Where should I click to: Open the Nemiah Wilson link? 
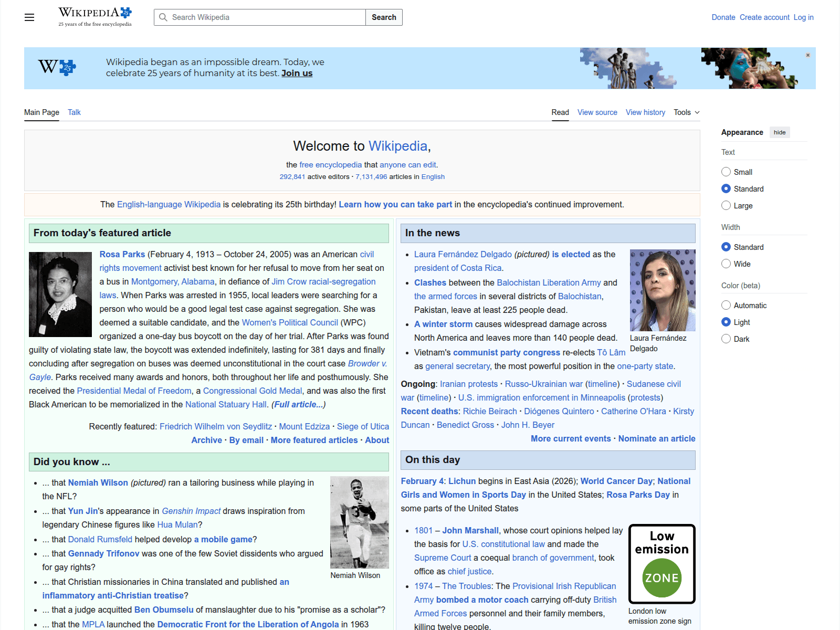(98, 482)
